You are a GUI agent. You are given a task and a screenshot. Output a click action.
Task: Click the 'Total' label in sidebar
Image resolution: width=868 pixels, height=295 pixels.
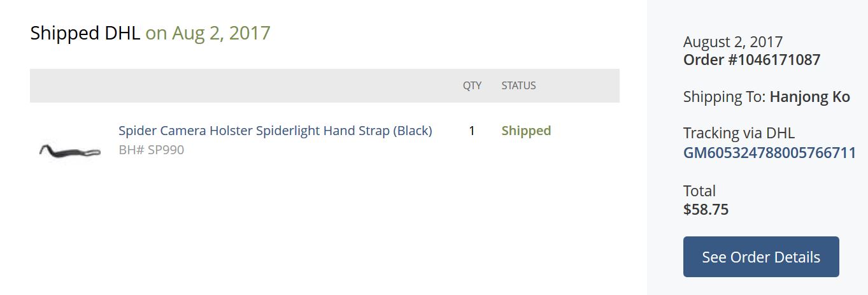(x=699, y=191)
